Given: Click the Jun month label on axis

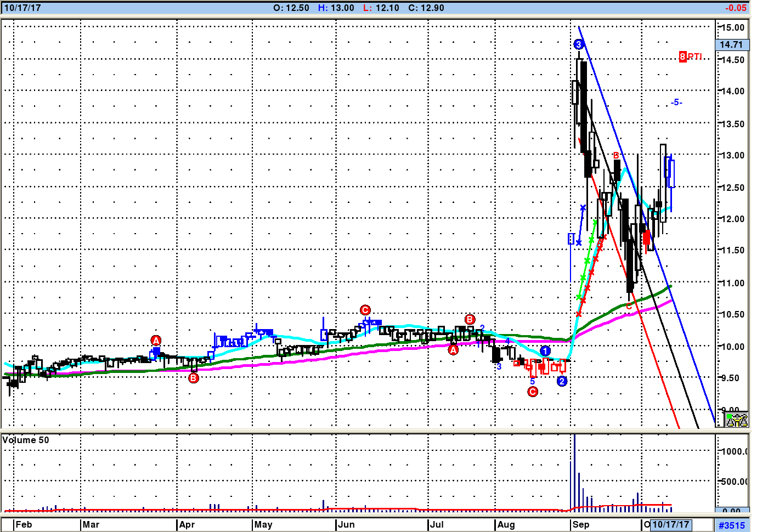Looking at the screenshot, I should point(346,525).
